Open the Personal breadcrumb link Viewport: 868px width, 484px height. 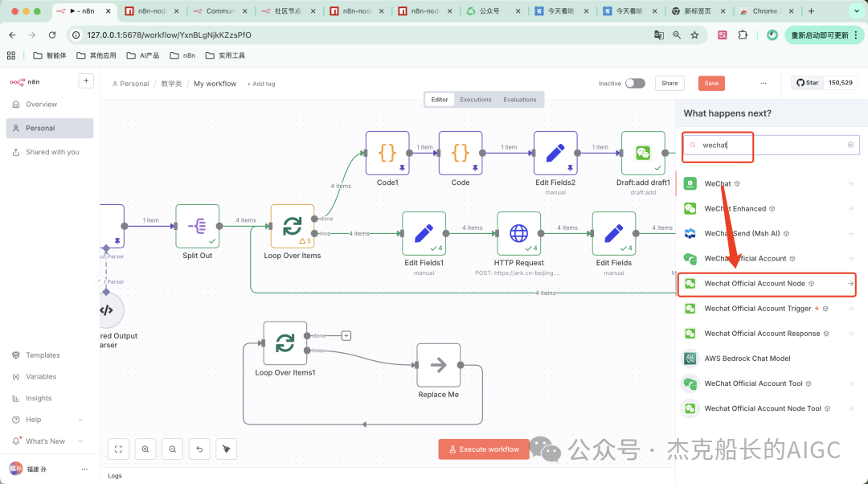(131, 84)
